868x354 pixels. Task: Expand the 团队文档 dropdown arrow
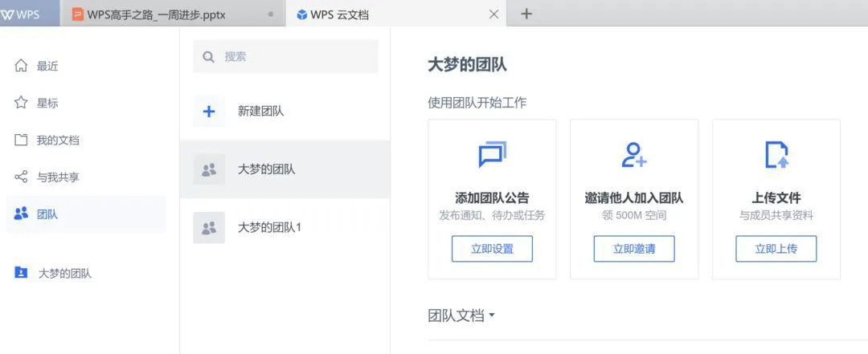[492, 315]
